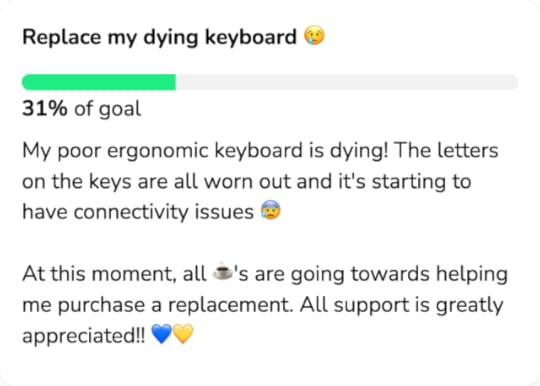
Task: Click the grey unfilled progress bar section
Action: 347,82
